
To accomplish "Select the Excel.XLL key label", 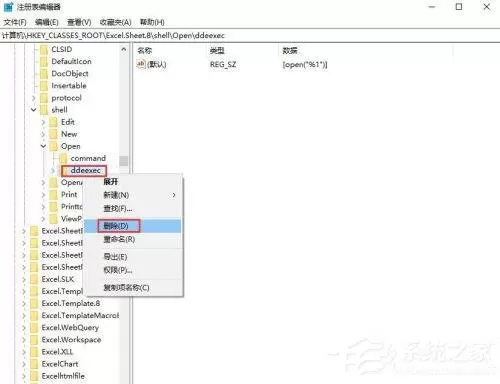I will coord(57,352).
